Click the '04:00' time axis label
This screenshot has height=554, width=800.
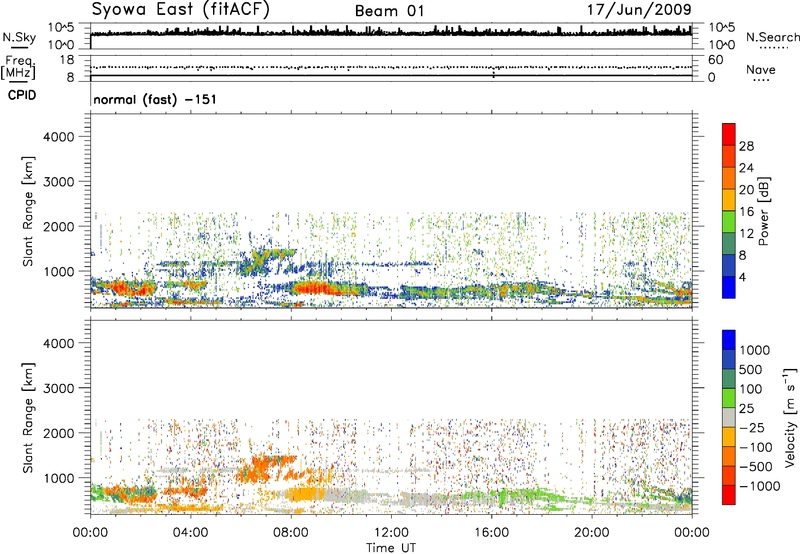tap(190, 533)
